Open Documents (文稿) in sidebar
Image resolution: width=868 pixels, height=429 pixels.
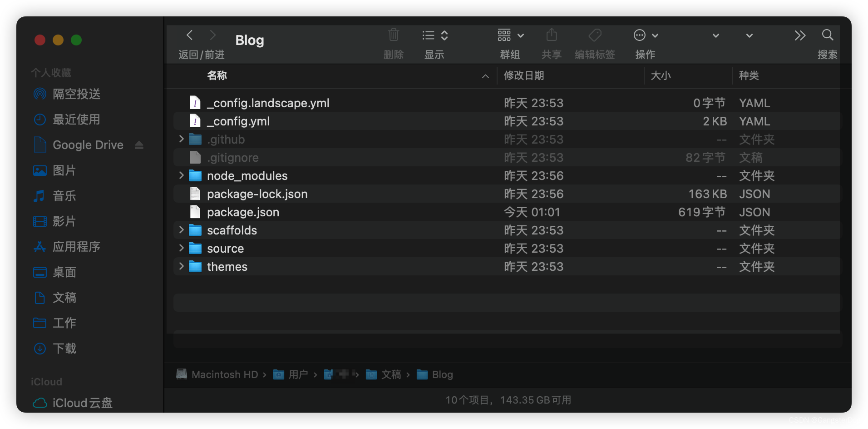coord(54,298)
